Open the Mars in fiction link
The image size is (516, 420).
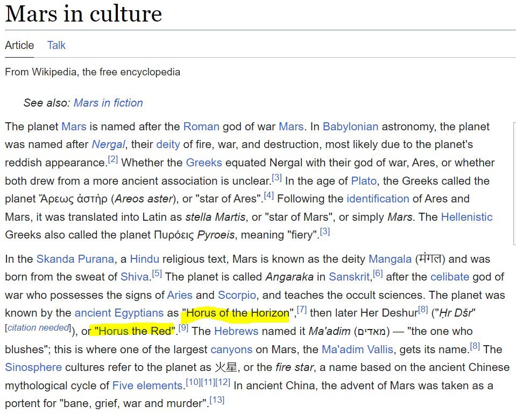tap(108, 103)
